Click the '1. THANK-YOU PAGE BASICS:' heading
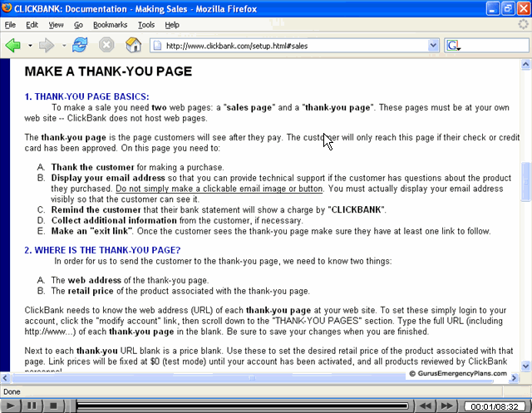Viewport: 532px width, 413px height. click(86, 96)
